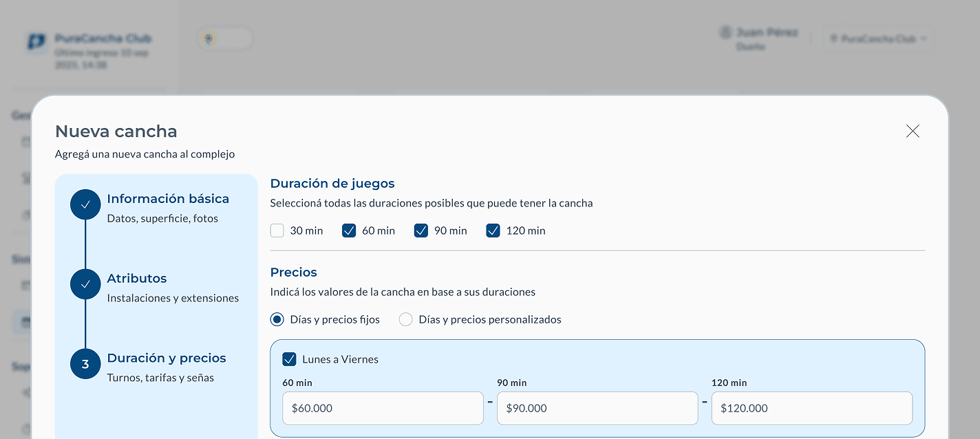Toggle the Lunes a Viernes checkbox

pos(289,359)
